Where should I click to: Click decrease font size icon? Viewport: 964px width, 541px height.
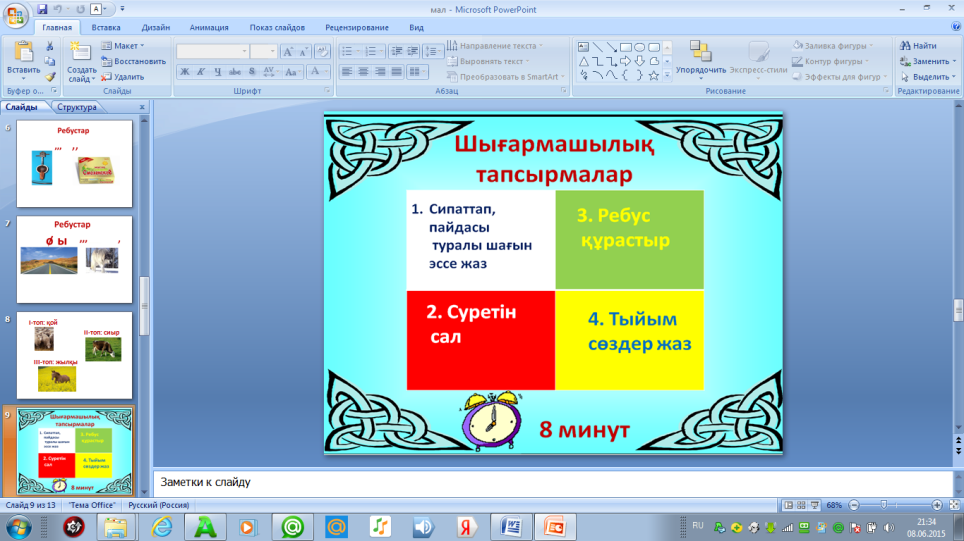(x=304, y=52)
